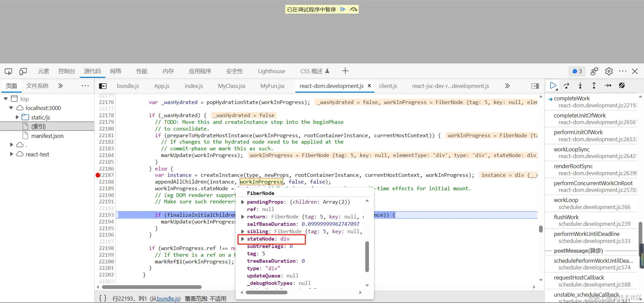Expand return property in FiberNode popup
644x303 pixels.
243,217
